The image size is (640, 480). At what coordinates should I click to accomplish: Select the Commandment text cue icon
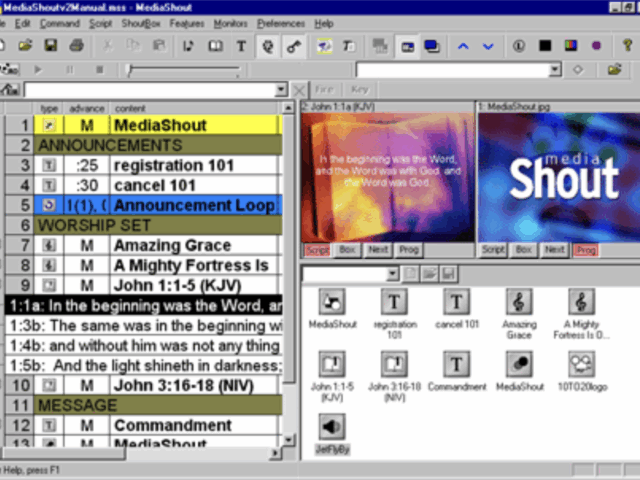pos(456,365)
